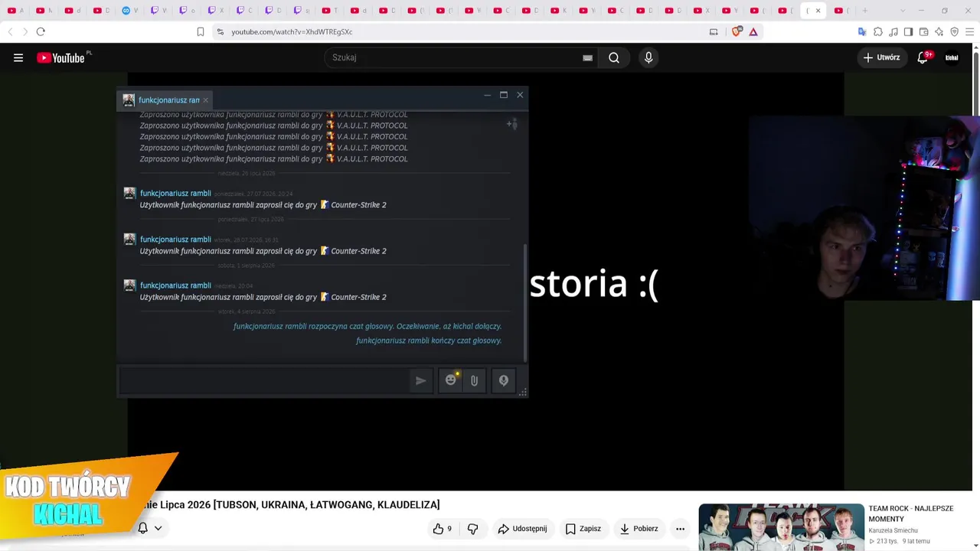980x551 pixels.
Task: View site information next to the URL
Action: (220, 31)
